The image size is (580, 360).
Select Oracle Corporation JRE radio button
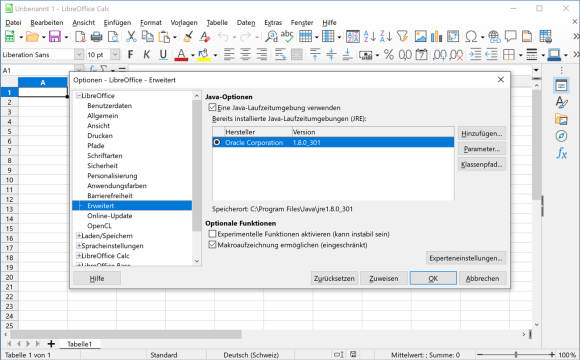pyautogui.click(x=217, y=142)
